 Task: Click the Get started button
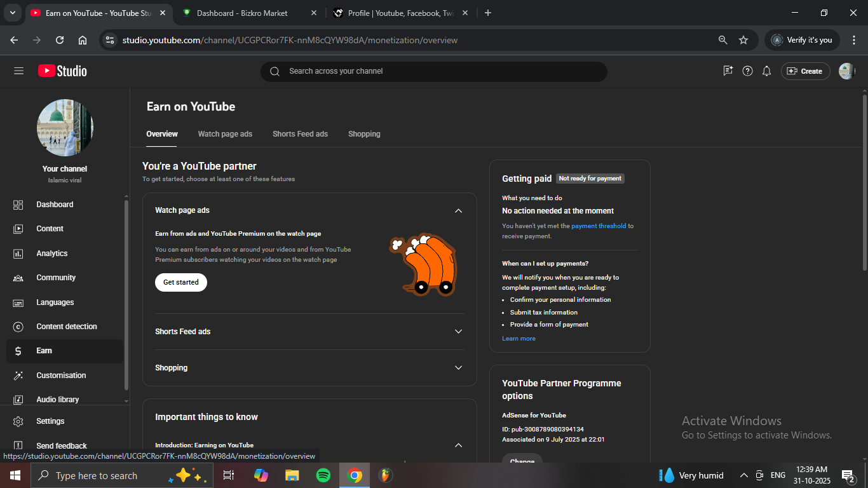tap(180, 282)
